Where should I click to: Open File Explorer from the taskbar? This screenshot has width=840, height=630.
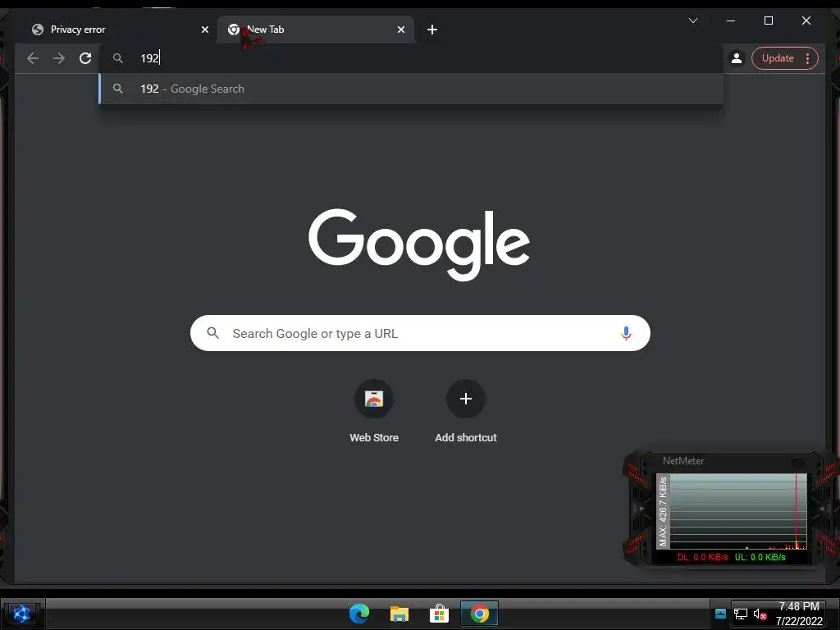point(399,614)
